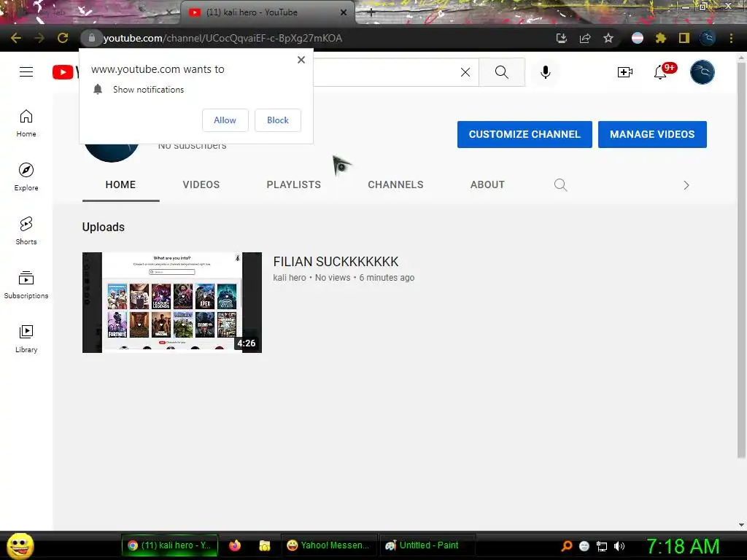This screenshot has height=560, width=747.
Task: Open the extensions puzzle piece menu
Action: tap(661, 38)
